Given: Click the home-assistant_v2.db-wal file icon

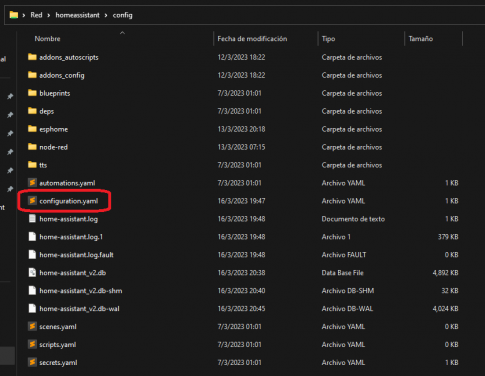Looking at the screenshot, I should pyautogui.click(x=32, y=309).
